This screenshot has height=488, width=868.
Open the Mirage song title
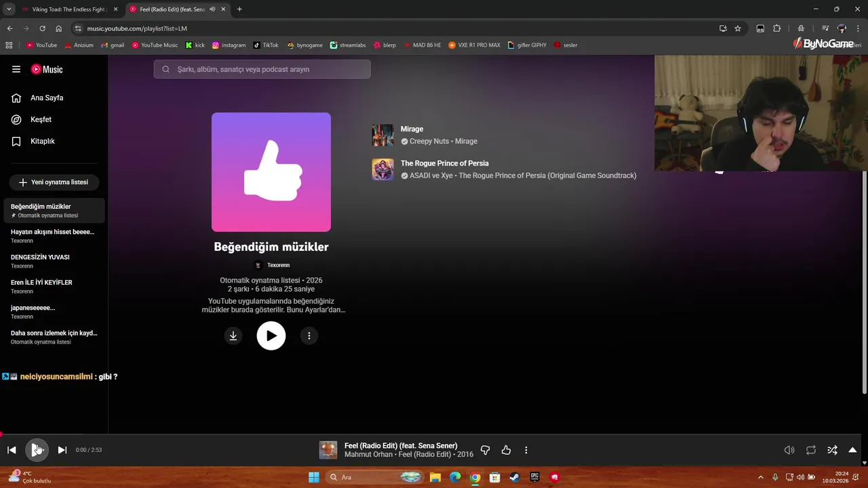(412, 129)
